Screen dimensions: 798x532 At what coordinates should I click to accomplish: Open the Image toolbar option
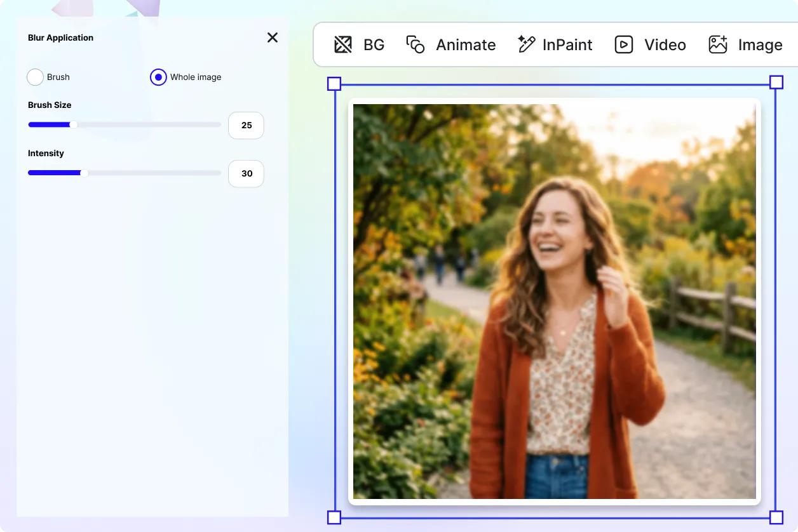746,45
